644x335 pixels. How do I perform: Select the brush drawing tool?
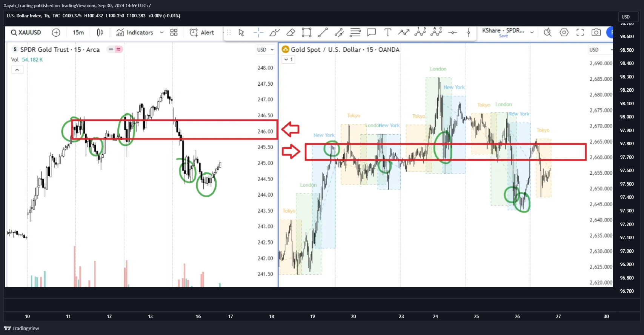point(274,32)
